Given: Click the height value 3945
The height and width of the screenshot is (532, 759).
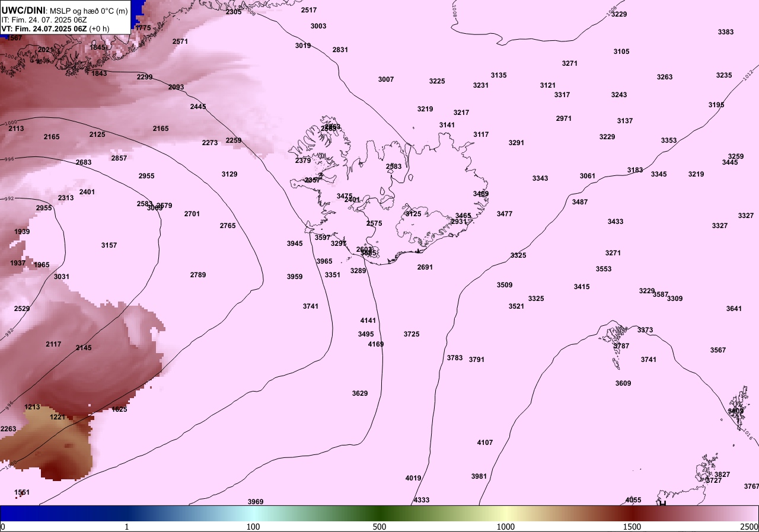Looking at the screenshot, I should (295, 243).
